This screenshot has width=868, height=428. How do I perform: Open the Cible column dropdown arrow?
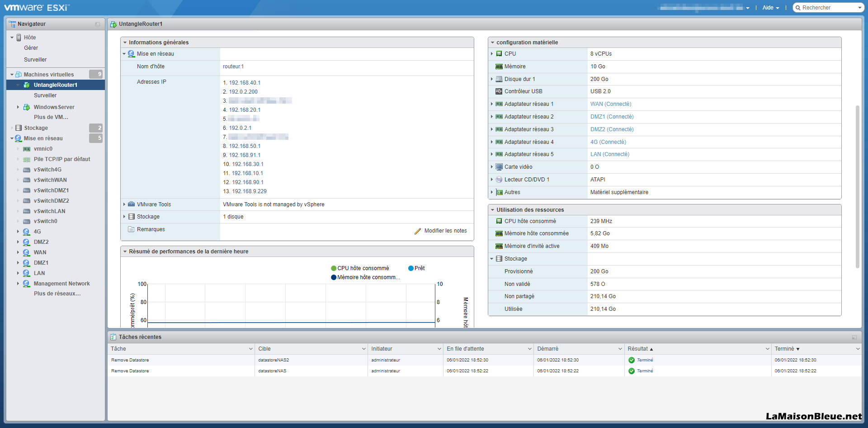363,349
